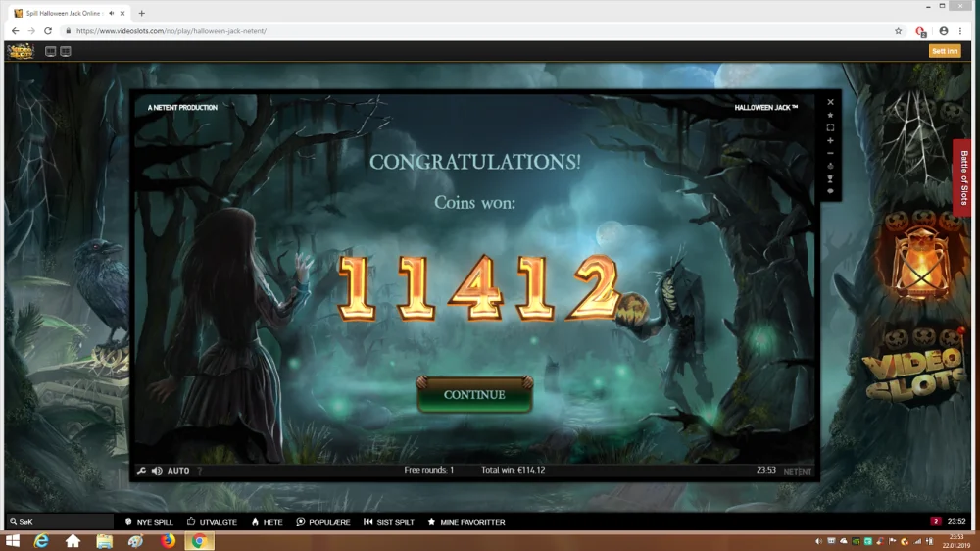Launch Internet Explorer from taskbar
The width and height of the screenshot is (980, 551).
(41, 541)
